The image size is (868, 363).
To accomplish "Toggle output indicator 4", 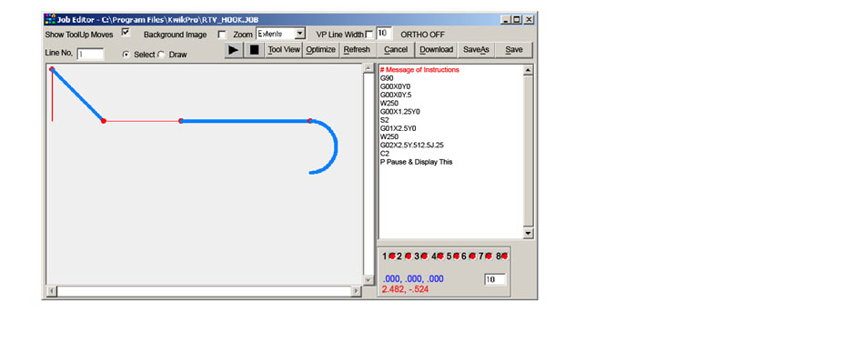I will coord(440,257).
